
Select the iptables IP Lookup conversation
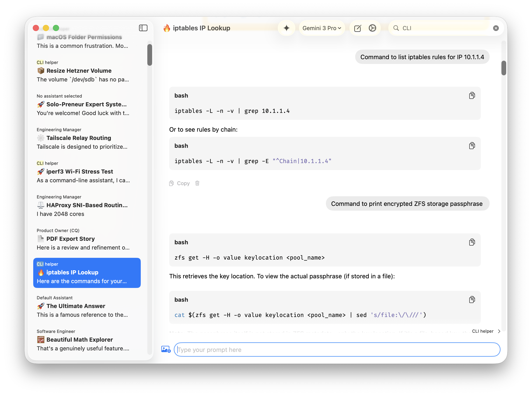pyautogui.click(x=87, y=273)
